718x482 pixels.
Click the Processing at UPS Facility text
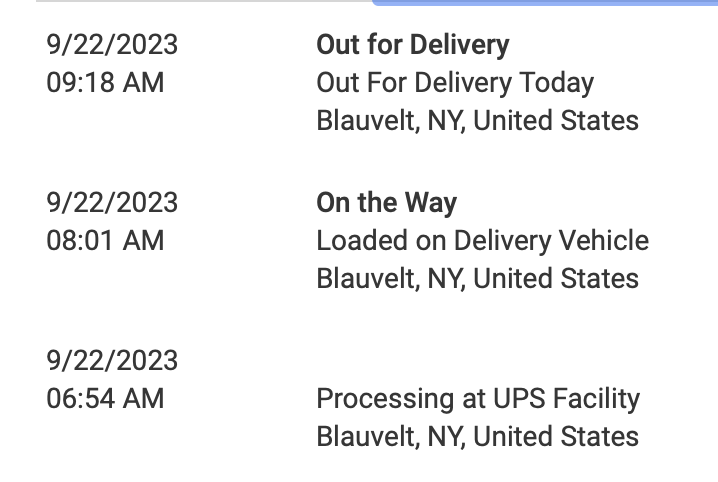pyautogui.click(x=478, y=399)
